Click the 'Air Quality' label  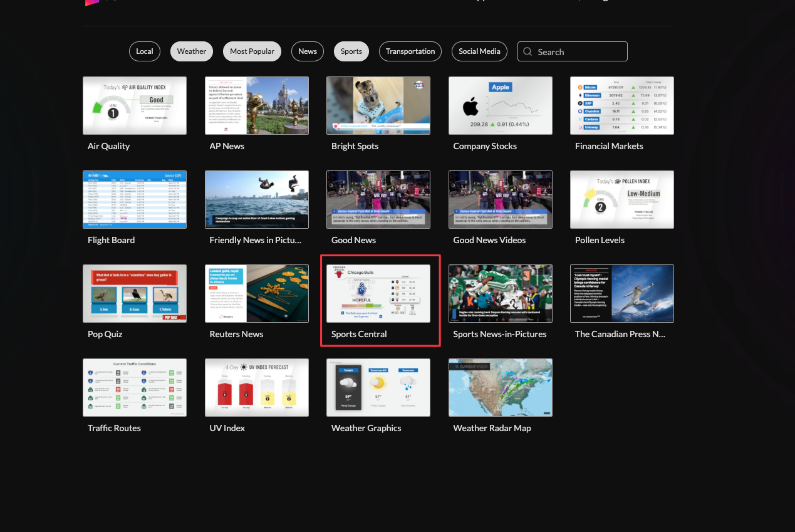(108, 146)
